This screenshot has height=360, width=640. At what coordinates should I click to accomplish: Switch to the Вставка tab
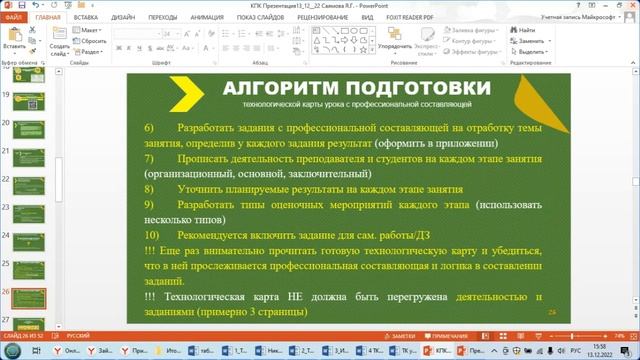86,18
